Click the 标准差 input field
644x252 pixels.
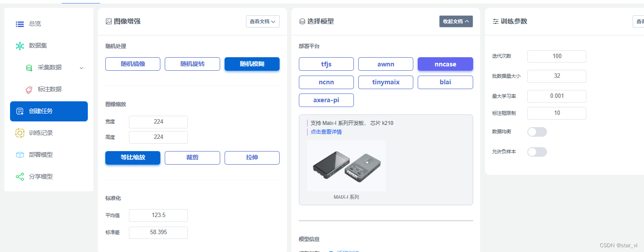pyautogui.click(x=158, y=233)
